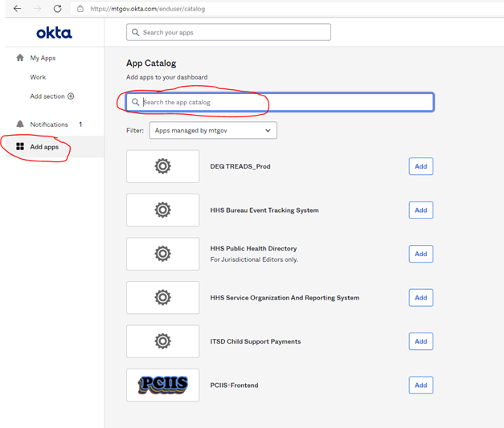This screenshot has width=504, height=428.
Task: Add the PCIIS-Frontend app
Action: 420,385
